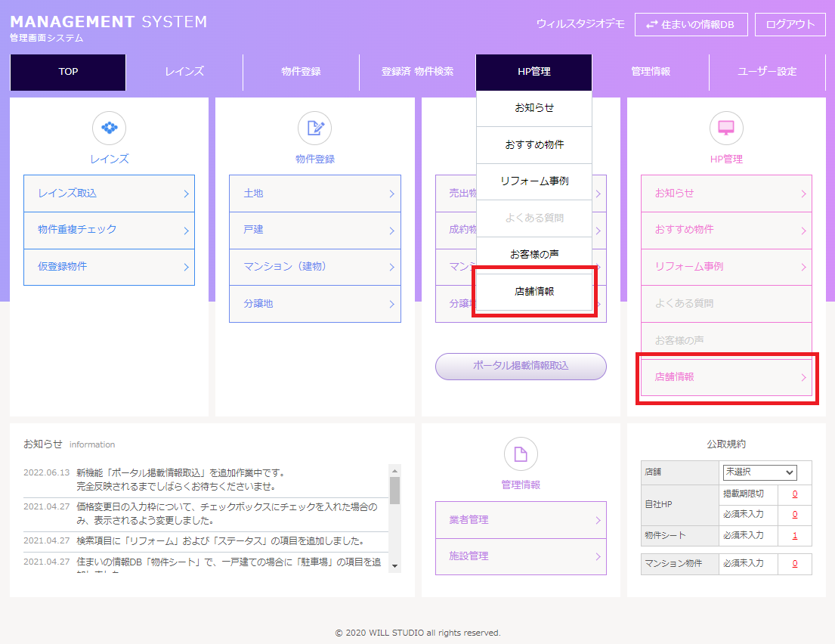The width and height of the screenshot is (835, 644).
Task: Open the 店舗 dropdown showing 未選択
Action: pos(759,472)
